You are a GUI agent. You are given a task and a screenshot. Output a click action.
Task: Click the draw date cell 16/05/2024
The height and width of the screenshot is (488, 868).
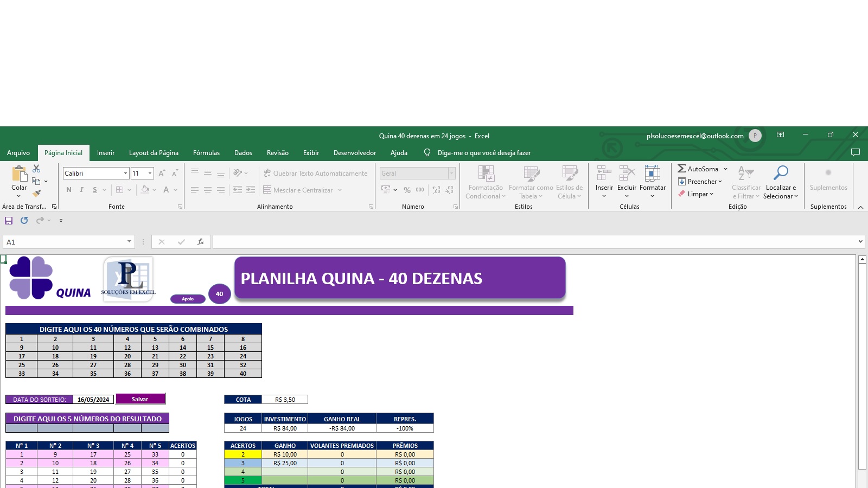coord(93,400)
